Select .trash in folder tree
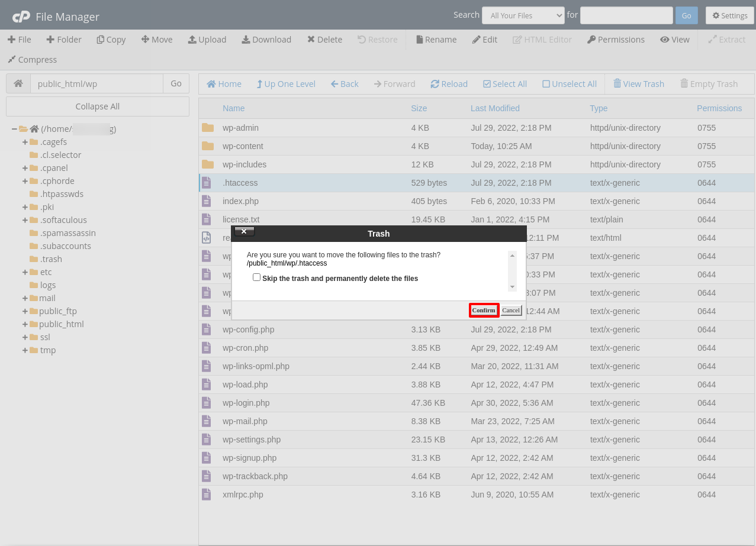 [x=51, y=259]
